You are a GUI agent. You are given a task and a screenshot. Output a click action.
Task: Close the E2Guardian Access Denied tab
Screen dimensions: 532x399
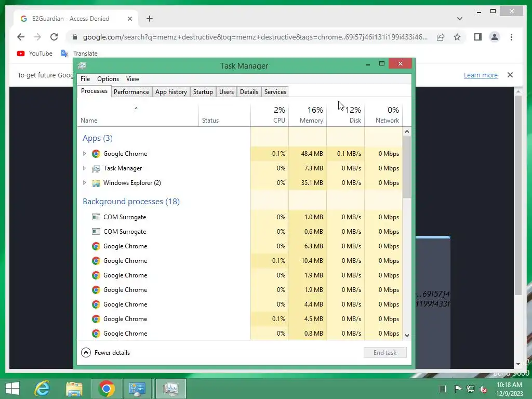click(129, 19)
